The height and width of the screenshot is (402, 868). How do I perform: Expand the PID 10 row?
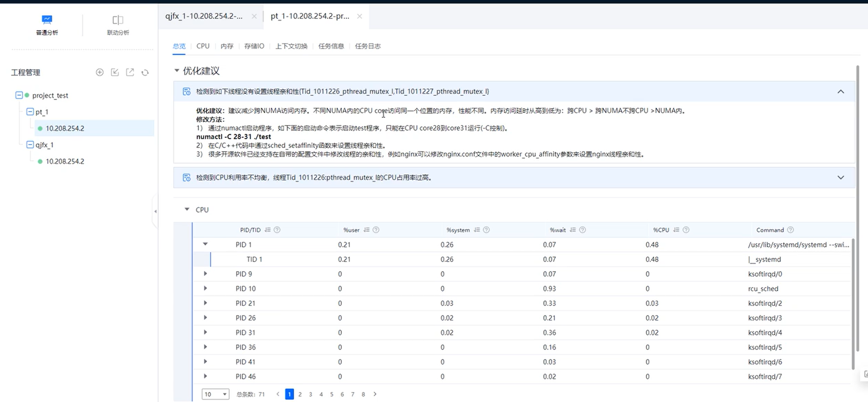[x=205, y=288]
